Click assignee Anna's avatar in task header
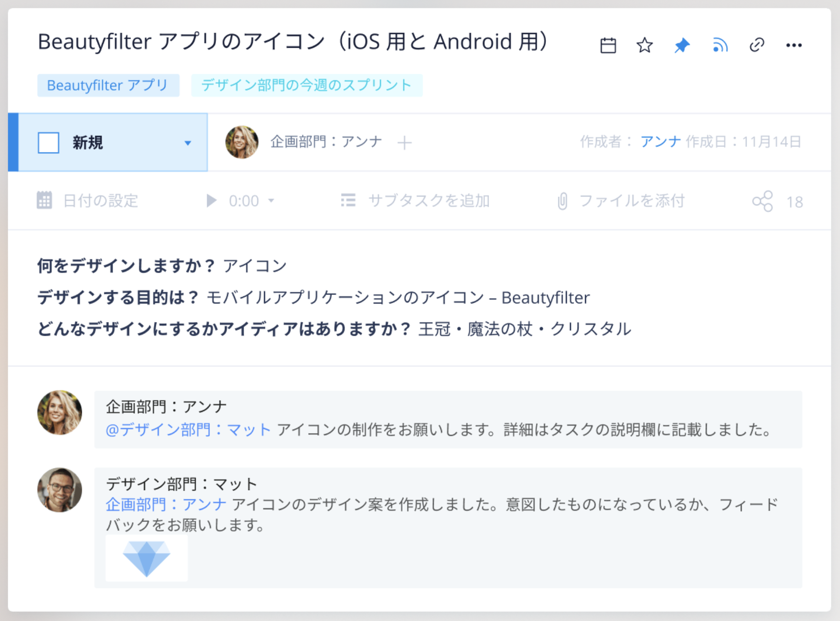The width and height of the screenshot is (840, 621). click(242, 142)
